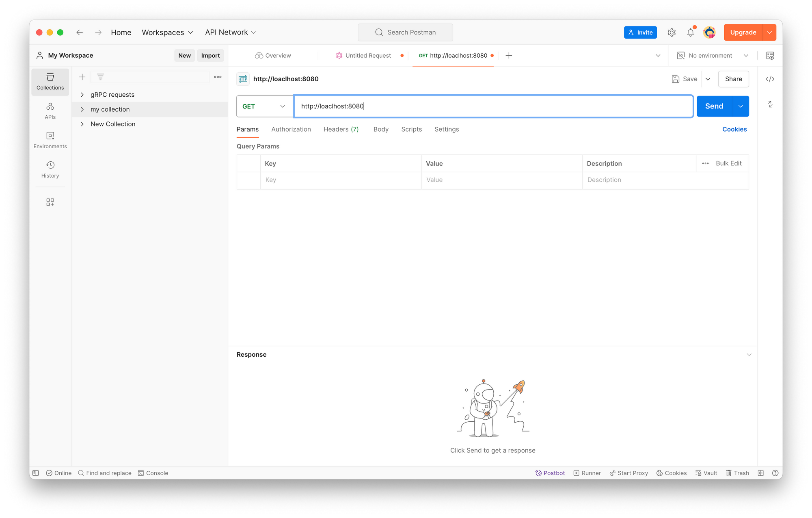Select the Headers tab

point(341,129)
